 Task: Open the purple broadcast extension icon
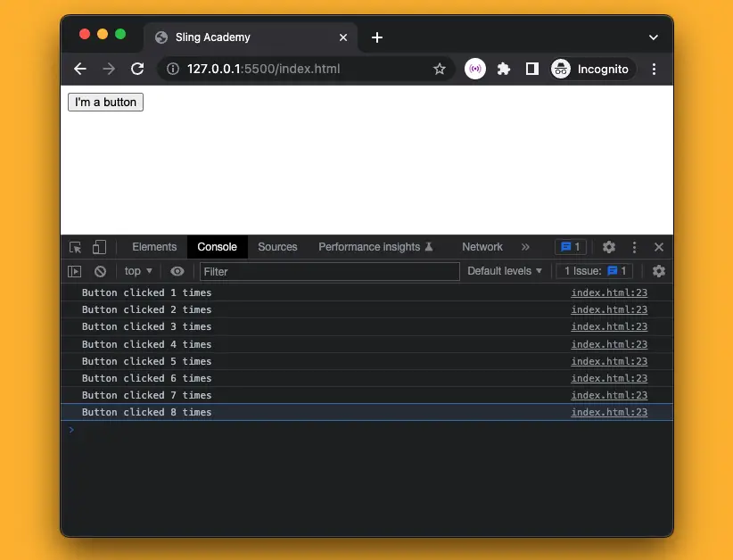pyautogui.click(x=475, y=70)
